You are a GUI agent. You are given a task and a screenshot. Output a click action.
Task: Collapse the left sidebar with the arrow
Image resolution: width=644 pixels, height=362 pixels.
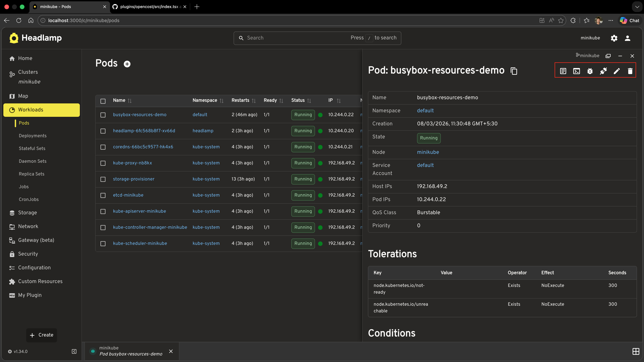[74, 351]
